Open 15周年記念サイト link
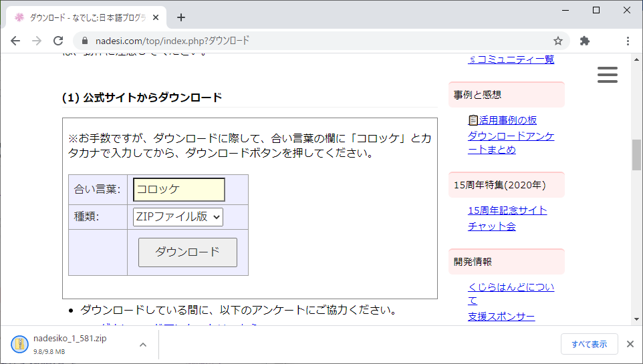Screen dimensions: 643x364 (x=507, y=210)
